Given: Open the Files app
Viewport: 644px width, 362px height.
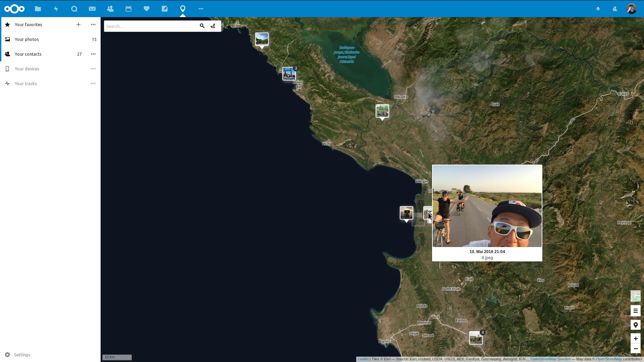Looking at the screenshot, I should click(38, 9).
